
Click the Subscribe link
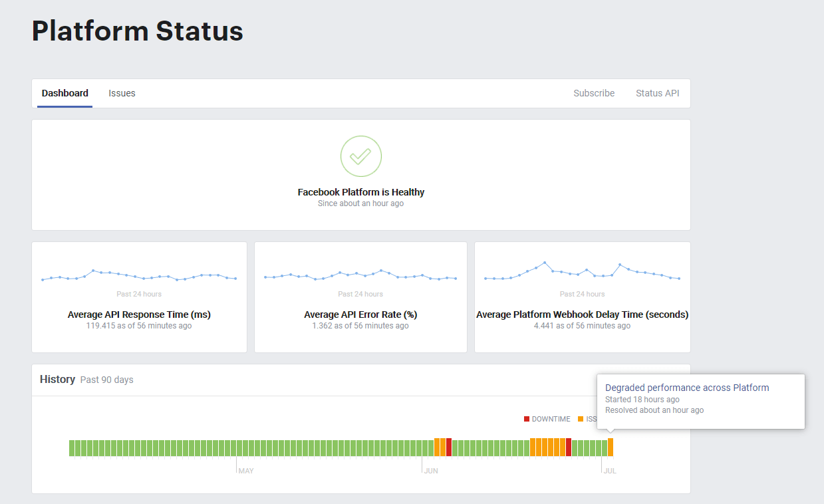tap(593, 93)
